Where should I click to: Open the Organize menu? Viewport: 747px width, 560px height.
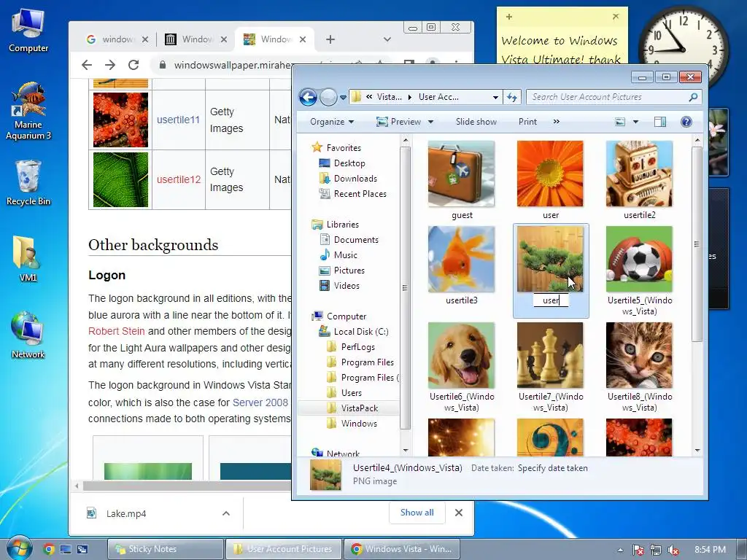332,122
